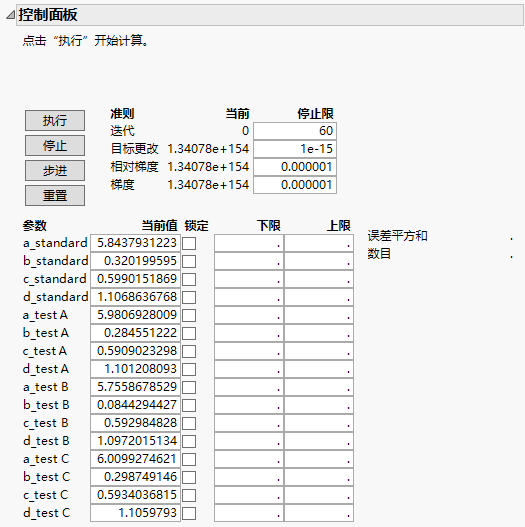Set the upper limit field for d_test A
The height and width of the screenshot is (527, 525).
click(x=319, y=369)
